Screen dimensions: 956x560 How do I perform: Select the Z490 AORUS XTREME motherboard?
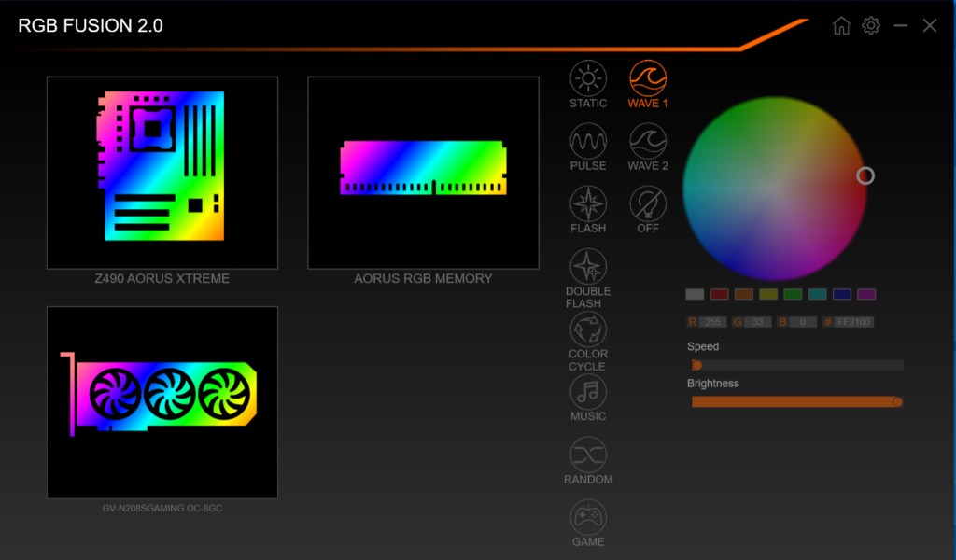point(162,173)
